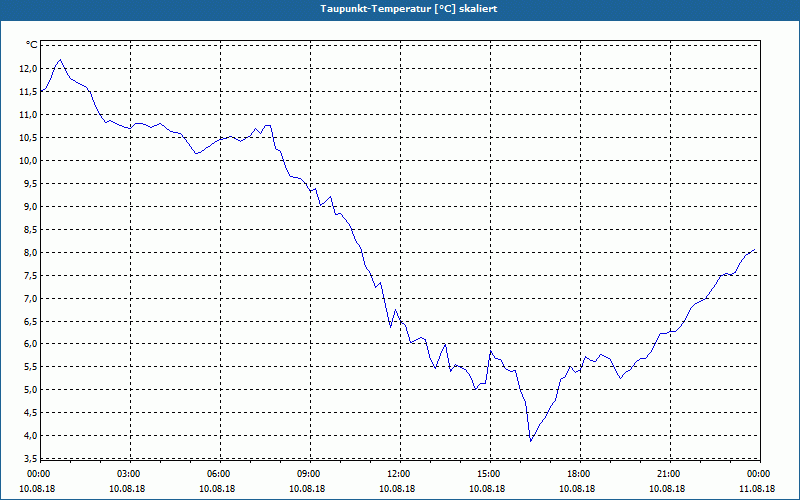Click on the 9,0 axis value
This screenshot has height=500, width=800.
click(x=30, y=207)
